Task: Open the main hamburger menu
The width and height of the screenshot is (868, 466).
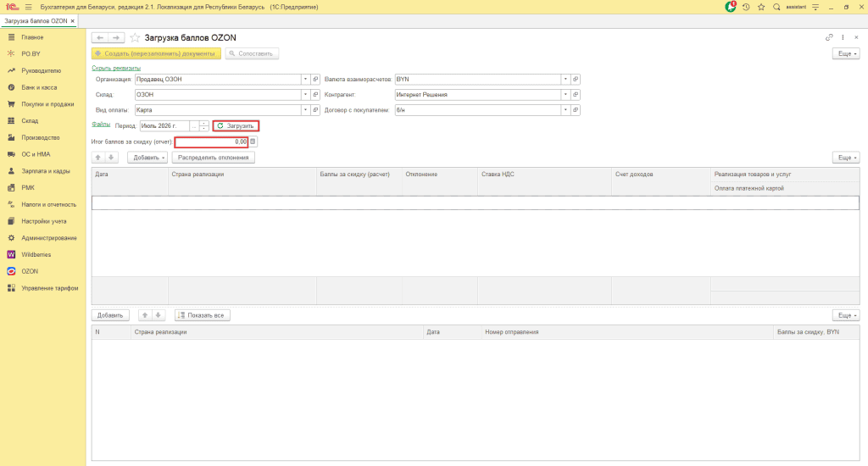Action: click(28, 7)
